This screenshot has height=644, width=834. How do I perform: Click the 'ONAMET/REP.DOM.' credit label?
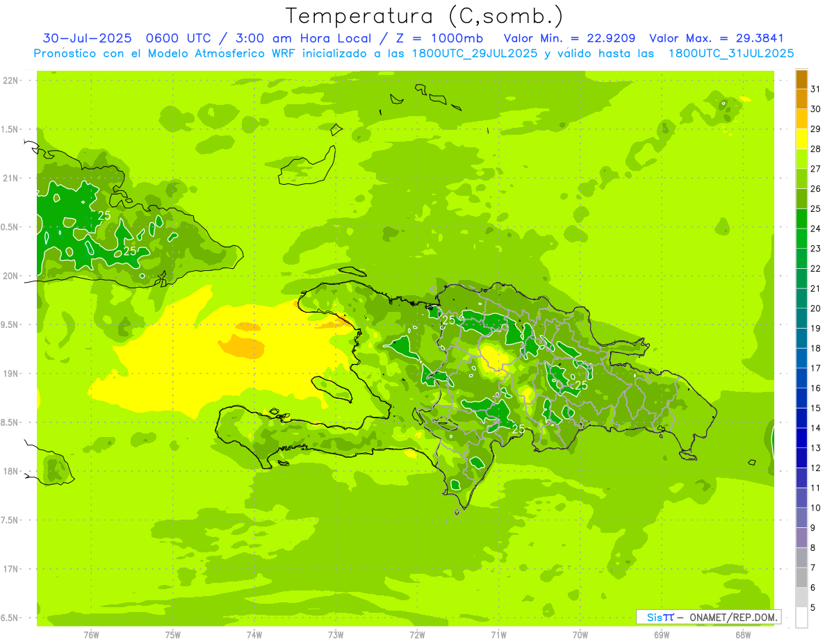734,617
